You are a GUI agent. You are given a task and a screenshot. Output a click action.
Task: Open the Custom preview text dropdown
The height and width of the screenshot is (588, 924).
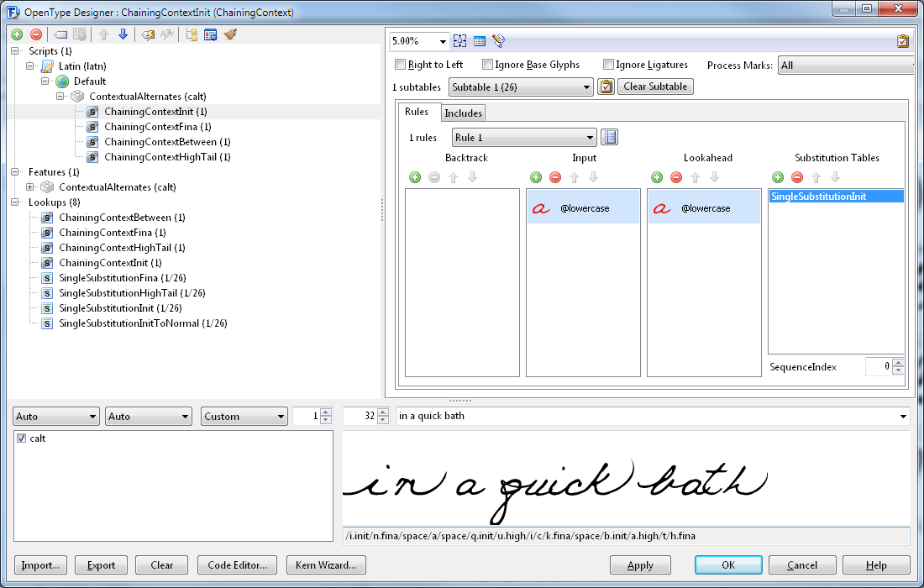(244, 417)
